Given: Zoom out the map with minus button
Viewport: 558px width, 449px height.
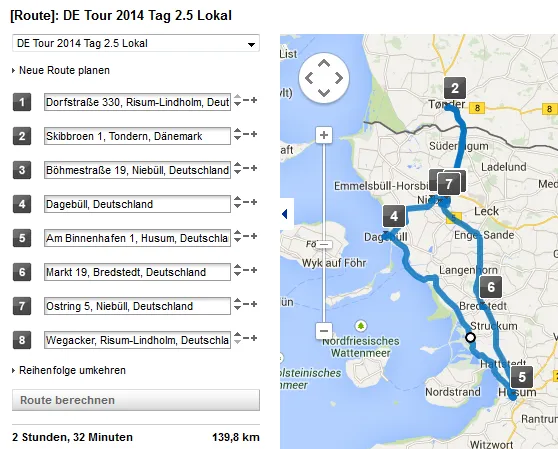Looking at the screenshot, I should [324, 331].
